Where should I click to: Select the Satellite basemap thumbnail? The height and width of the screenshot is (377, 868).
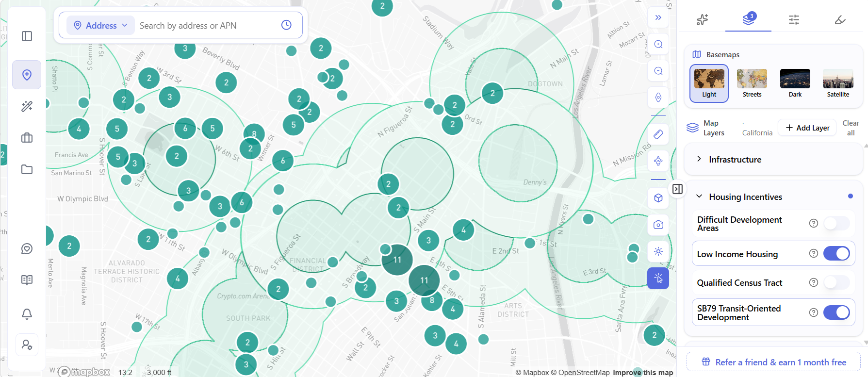click(x=838, y=83)
